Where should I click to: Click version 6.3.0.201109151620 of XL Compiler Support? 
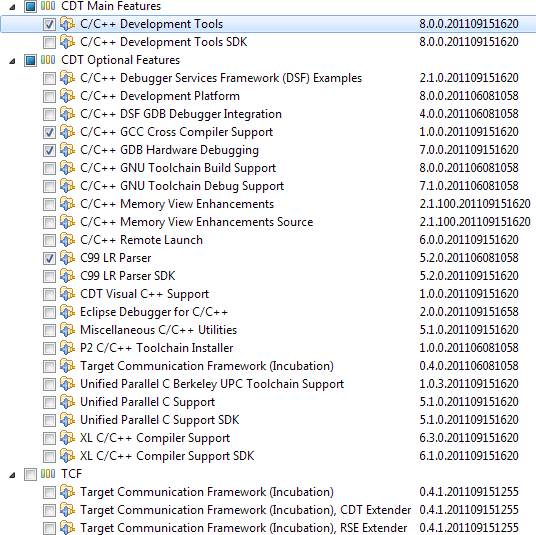469,438
